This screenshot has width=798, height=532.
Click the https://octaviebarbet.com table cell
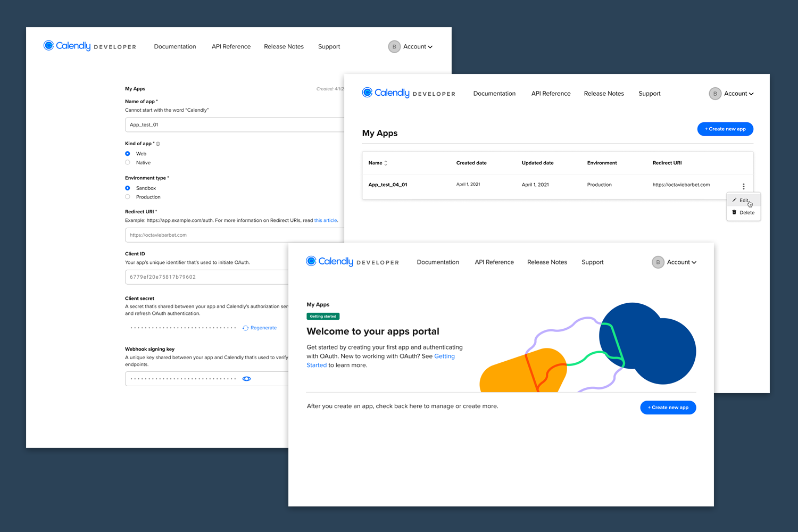tap(681, 185)
